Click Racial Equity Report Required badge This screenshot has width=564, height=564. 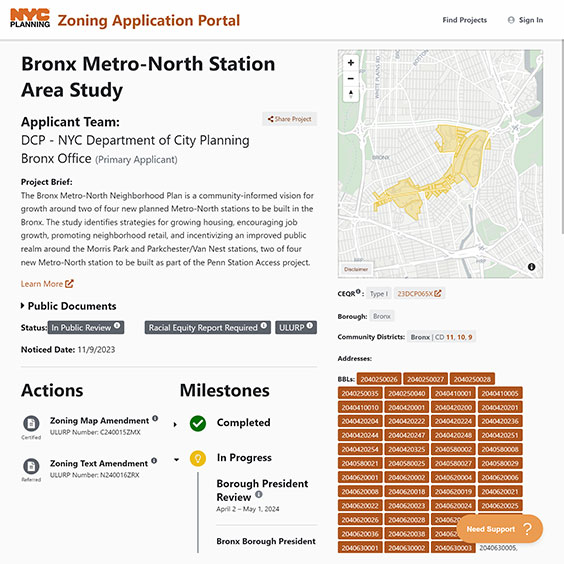pos(208,327)
